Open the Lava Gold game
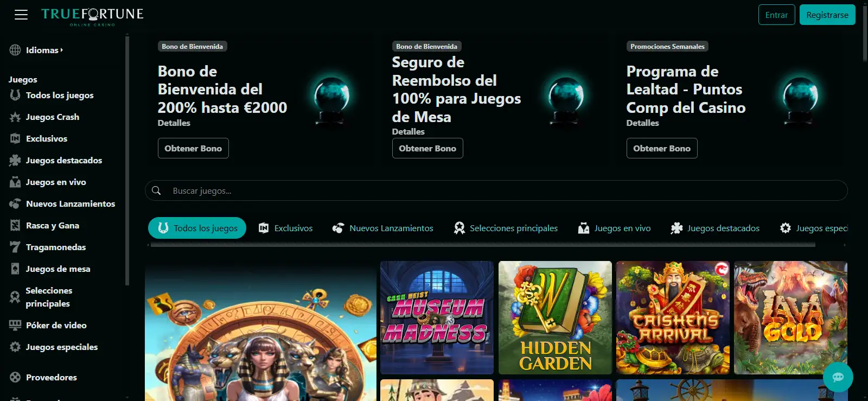Image resolution: width=868 pixels, height=401 pixels. pyautogui.click(x=790, y=317)
